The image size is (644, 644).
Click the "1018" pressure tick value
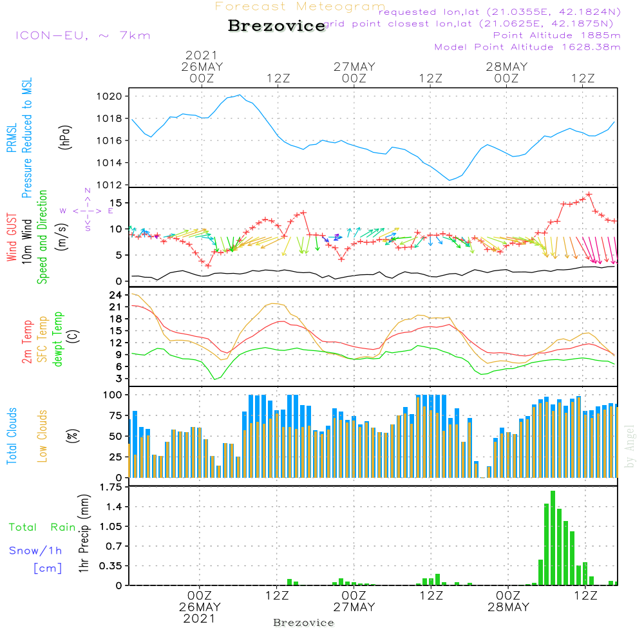[109, 118]
